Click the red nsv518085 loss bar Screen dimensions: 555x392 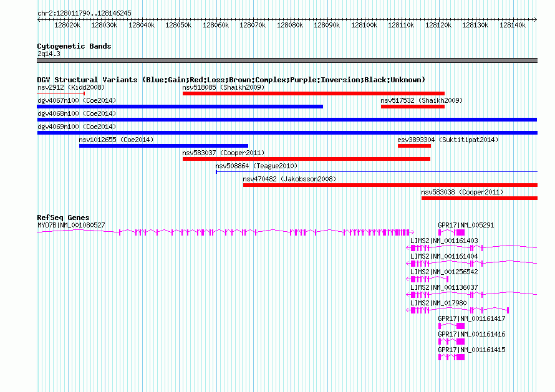[x=314, y=93]
